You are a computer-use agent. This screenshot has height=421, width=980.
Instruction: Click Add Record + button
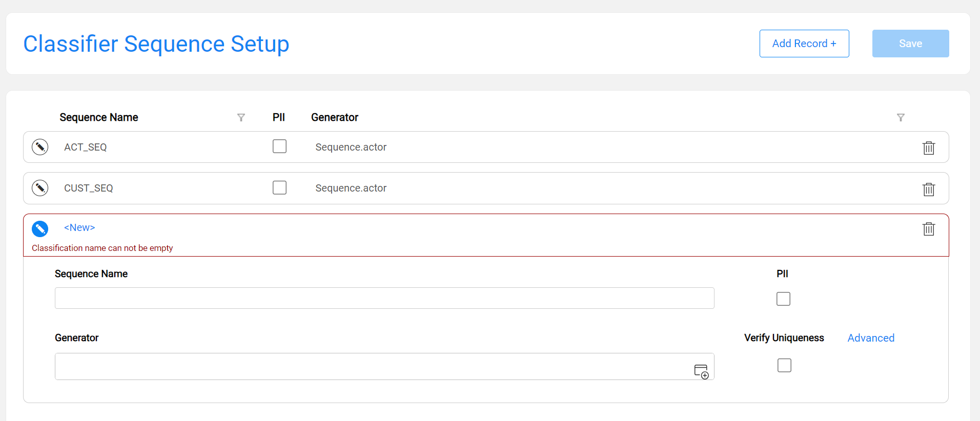pyautogui.click(x=804, y=44)
